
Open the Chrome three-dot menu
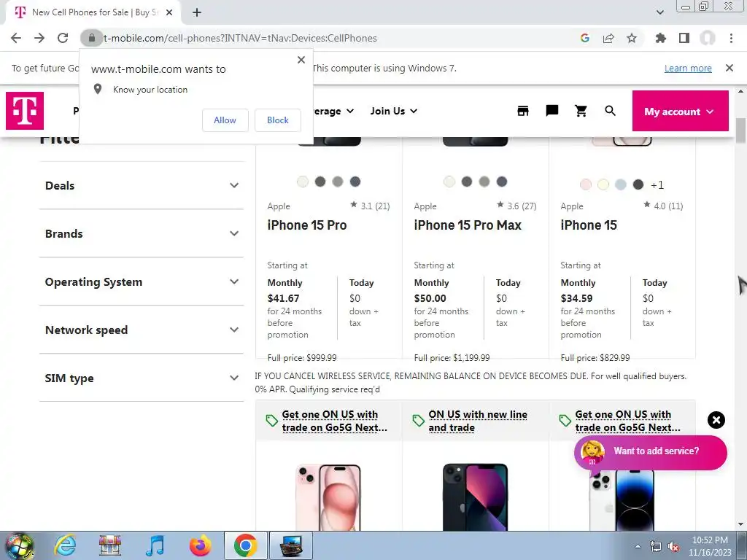coord(731,38)
